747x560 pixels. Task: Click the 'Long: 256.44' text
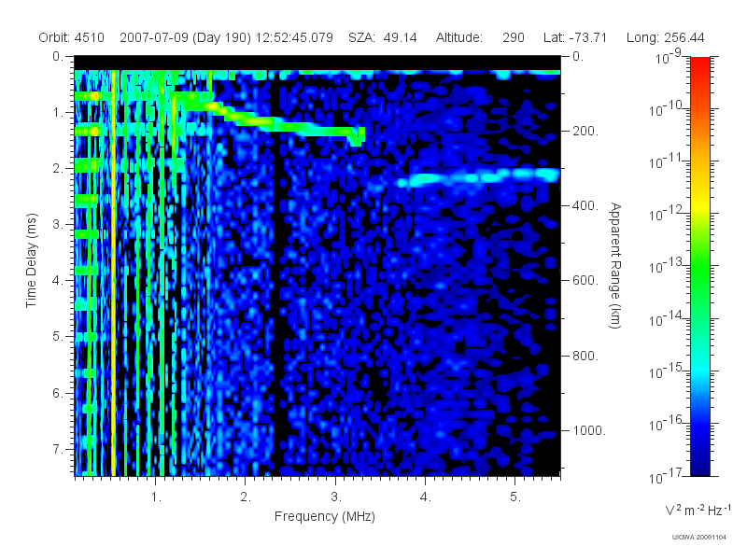[665, 37]
